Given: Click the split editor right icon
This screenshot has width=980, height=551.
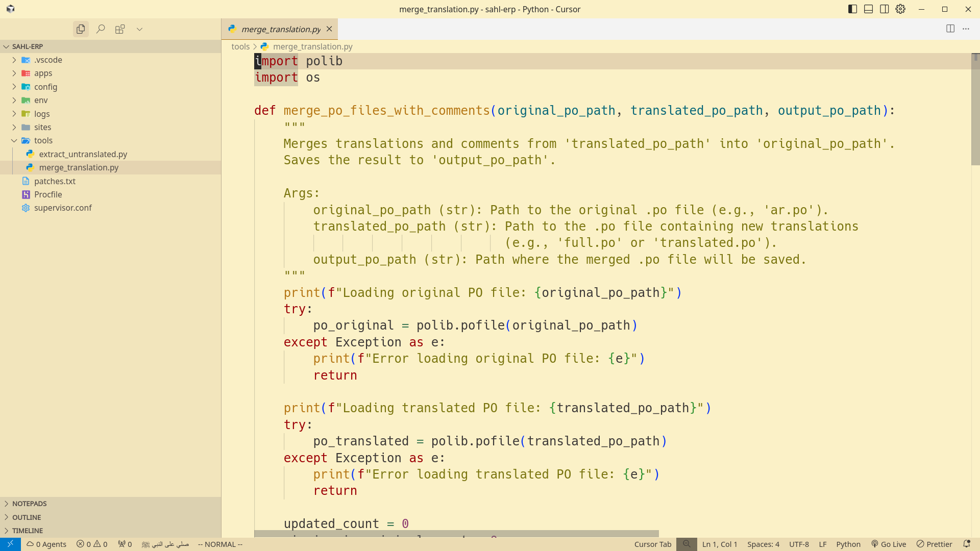Looking at the screenshot, I should [x=950, y=29].
